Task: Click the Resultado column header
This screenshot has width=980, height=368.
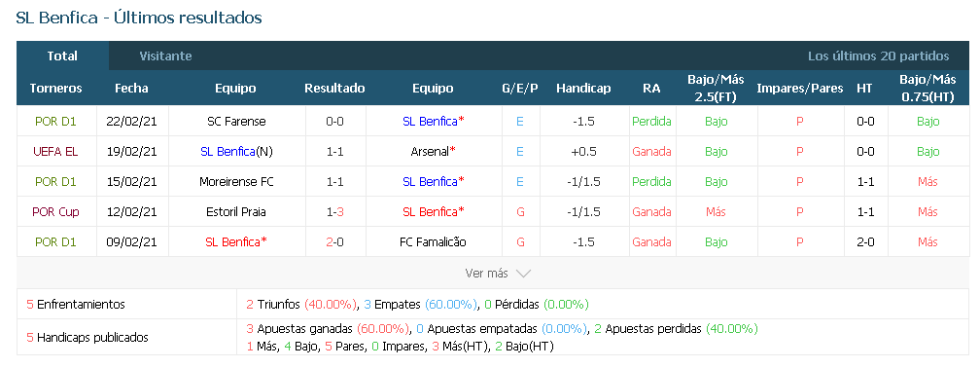Action: click(334, 89)
